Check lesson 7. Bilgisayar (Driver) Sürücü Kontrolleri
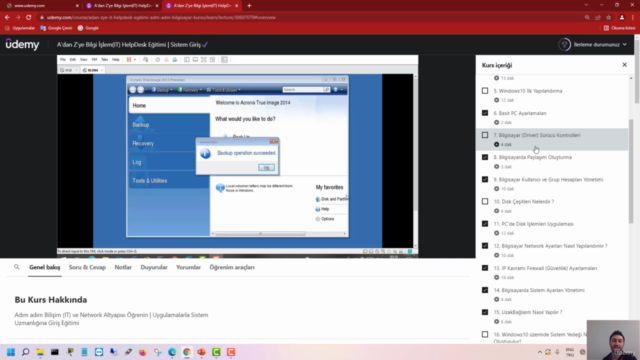 point(485,135)
